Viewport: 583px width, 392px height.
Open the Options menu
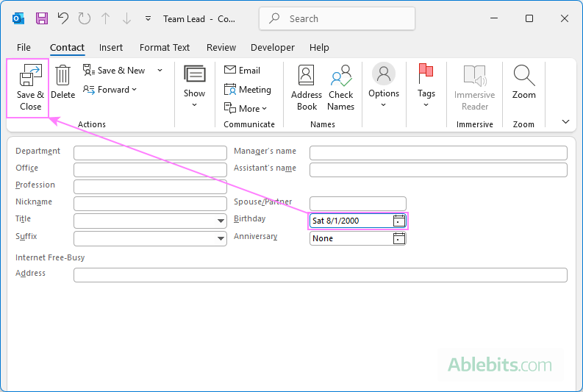(384, 86)
